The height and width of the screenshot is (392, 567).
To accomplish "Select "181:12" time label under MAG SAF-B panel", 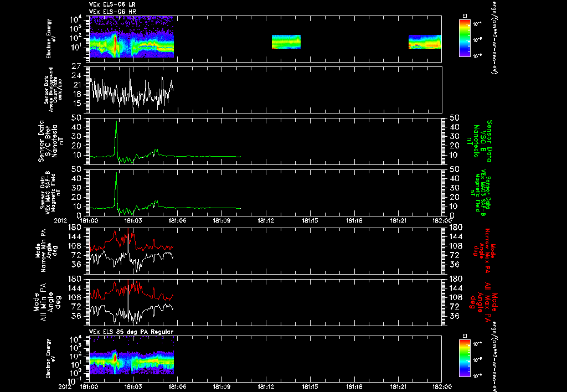I will [x=266, y=220].
